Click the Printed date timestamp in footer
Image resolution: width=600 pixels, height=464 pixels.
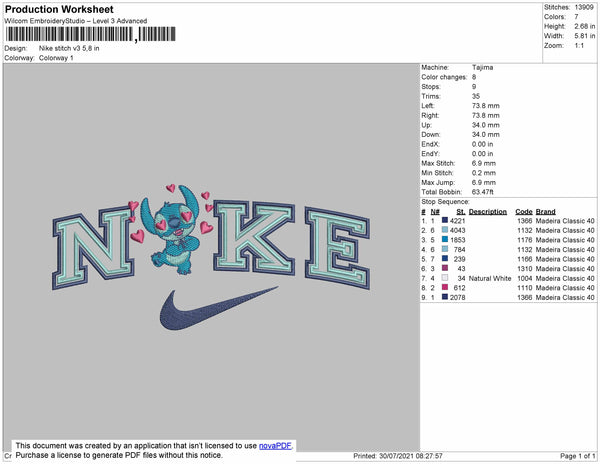397,456
